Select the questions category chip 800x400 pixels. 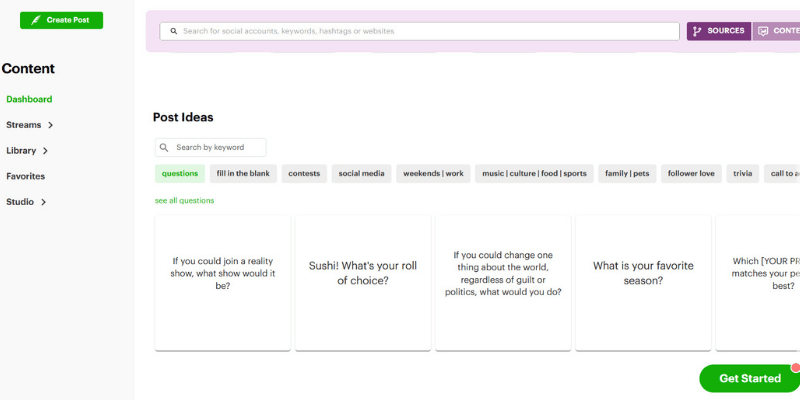[x=180, y=173]
